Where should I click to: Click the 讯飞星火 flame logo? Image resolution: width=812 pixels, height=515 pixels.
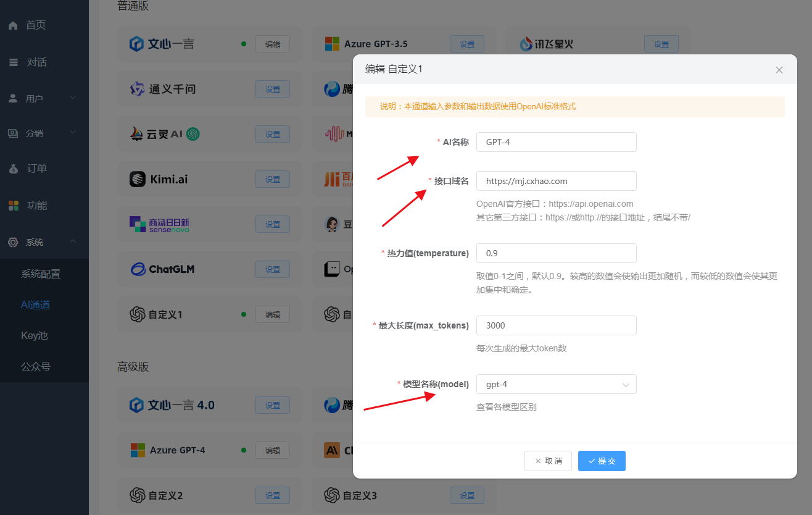point(526,44)
